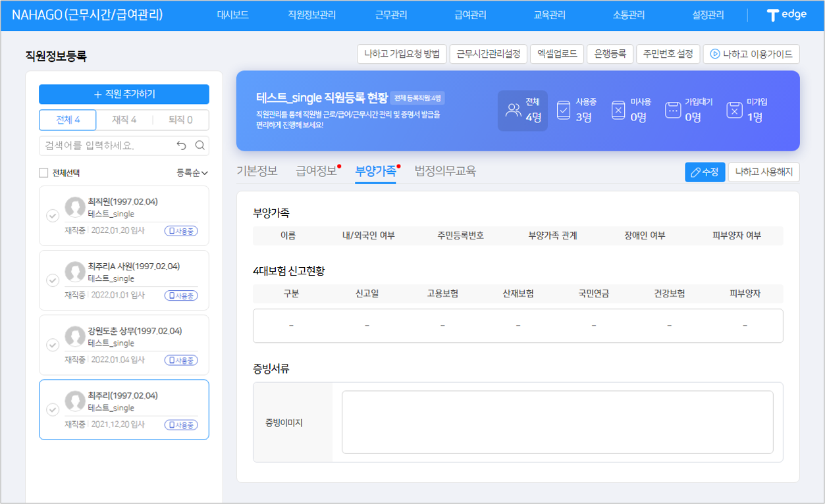Filter the employee list by 전체 4

(x=68, y=120)
